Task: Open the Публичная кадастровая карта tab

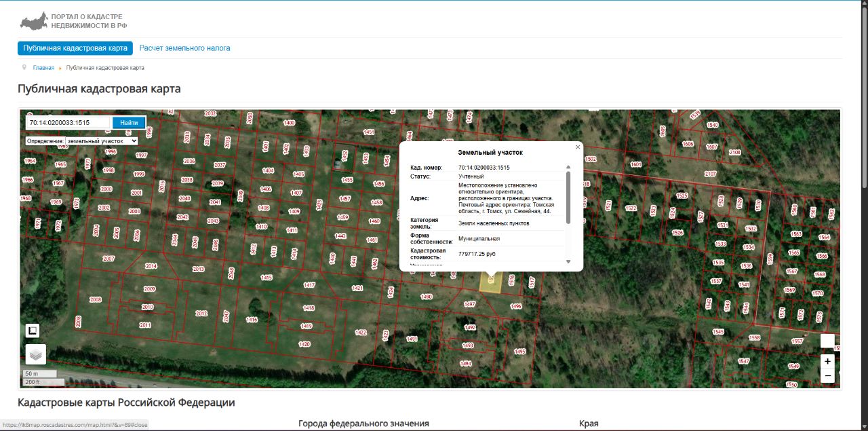Action: (x=75, y=48)
